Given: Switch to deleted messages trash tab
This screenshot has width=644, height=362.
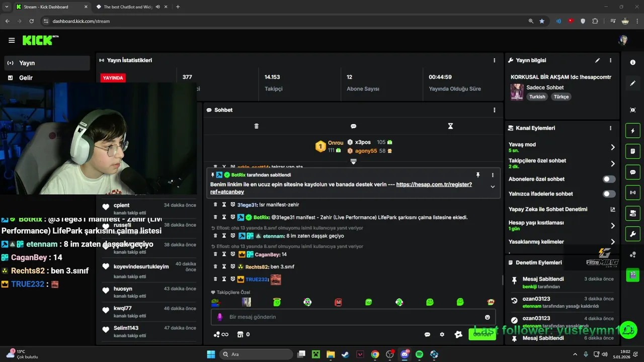Looking at the screenshot, I should (256, 126).
